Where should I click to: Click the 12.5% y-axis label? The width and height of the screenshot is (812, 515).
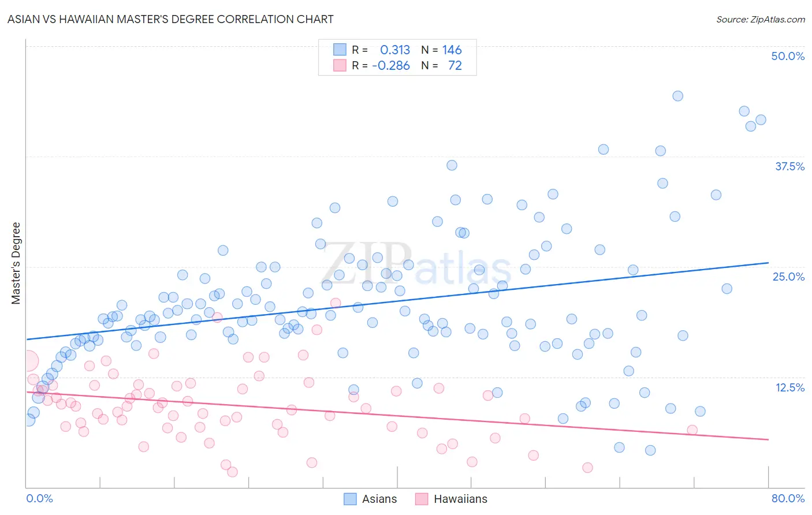pos(789,387)
